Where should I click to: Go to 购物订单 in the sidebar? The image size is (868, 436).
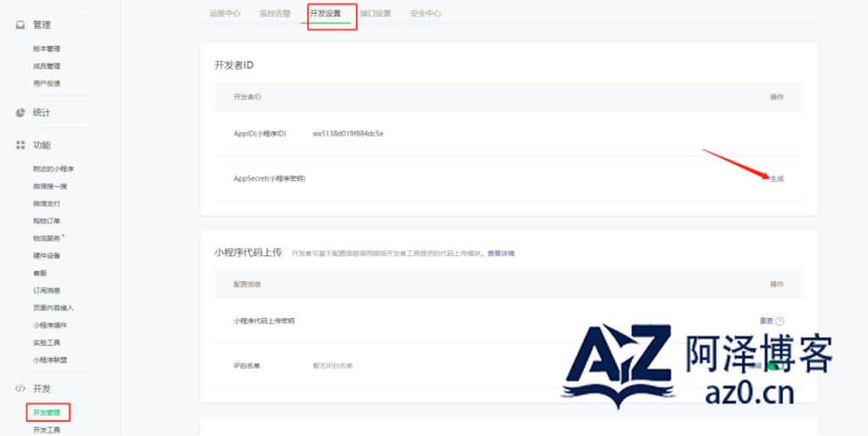(x=47, y=221)
